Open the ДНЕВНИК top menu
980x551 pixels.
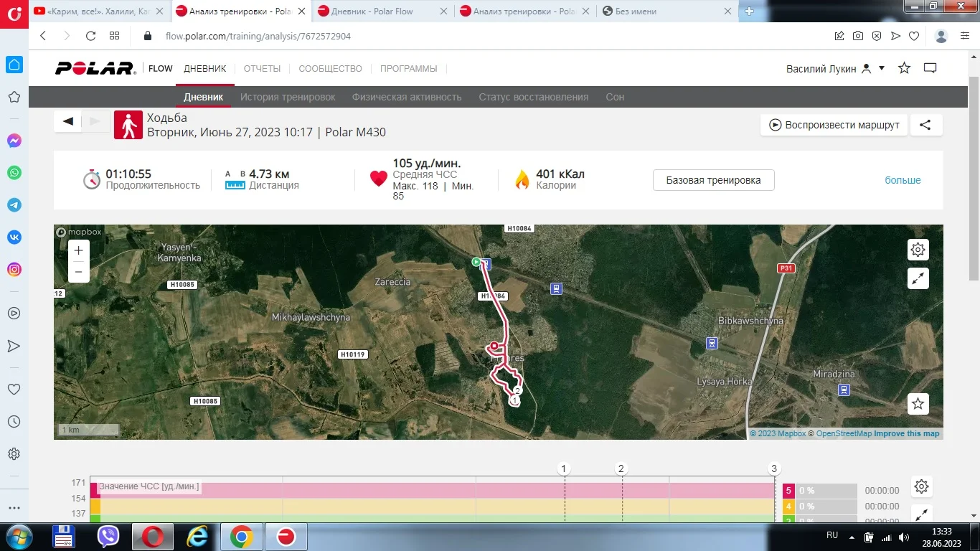(x=205, y=69)
